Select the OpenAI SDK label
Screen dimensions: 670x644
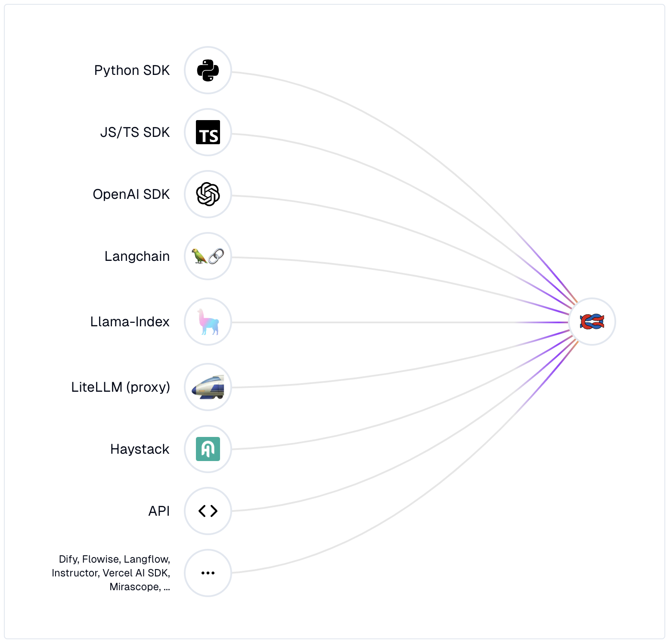(131, 194)
